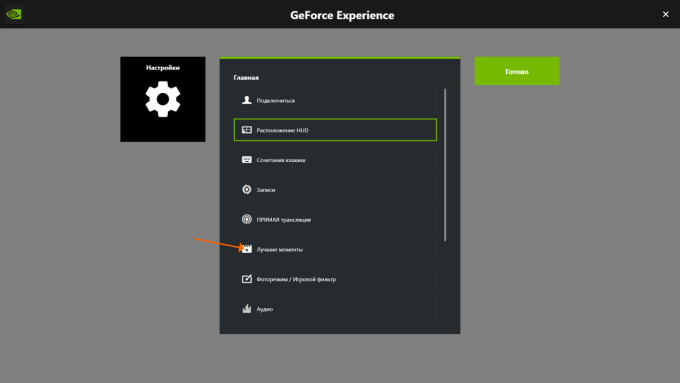
Task: Open Расположение HUD settings
Action: [x=335, y=130]
